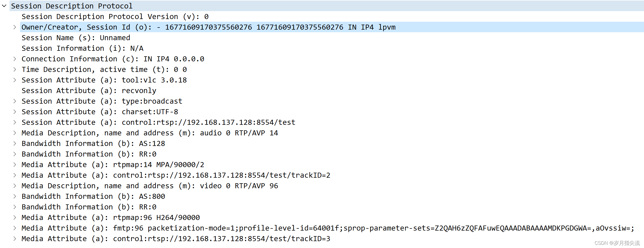This screenshot has width=644, height=248.
Task: Select Time Description active time 0 0 text
Action: tap(104, 70)
